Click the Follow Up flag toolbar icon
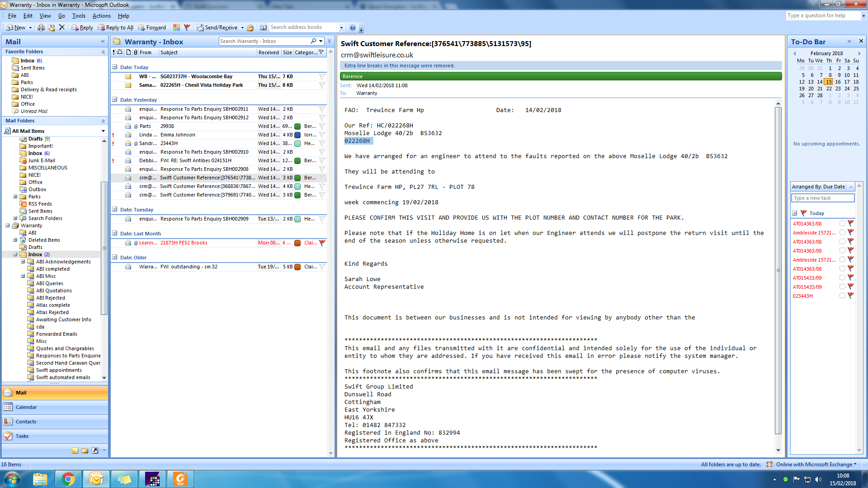 [x=187, y=28]
